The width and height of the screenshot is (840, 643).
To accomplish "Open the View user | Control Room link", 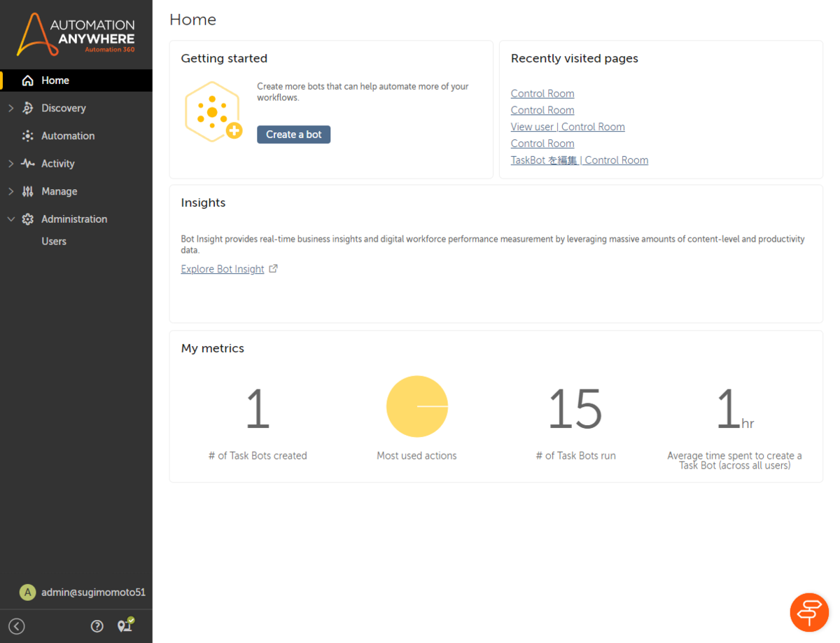I will click(568, 127).
